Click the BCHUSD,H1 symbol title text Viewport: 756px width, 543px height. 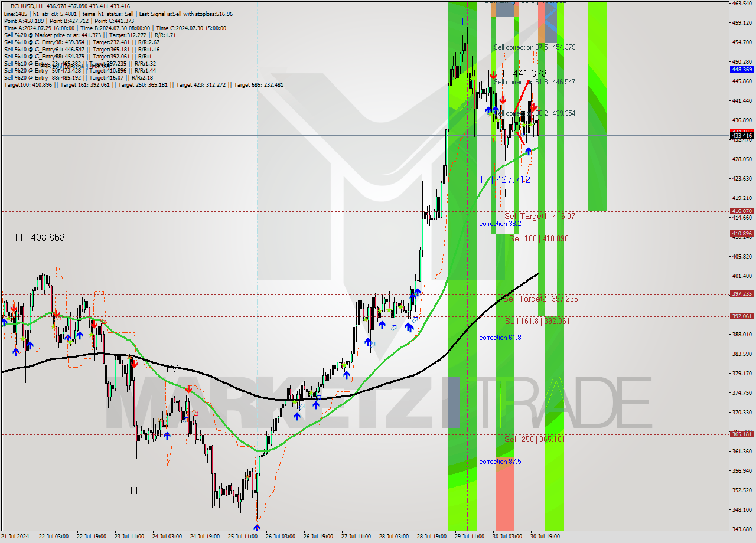coord(27,6)
